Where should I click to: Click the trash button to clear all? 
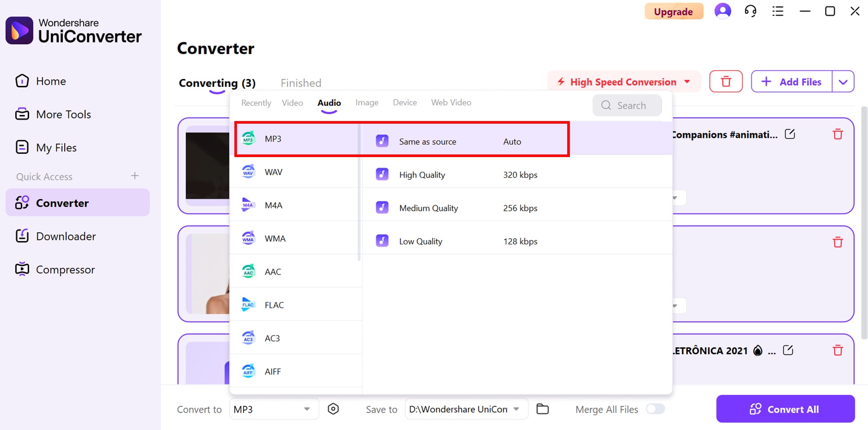(726, 82)
